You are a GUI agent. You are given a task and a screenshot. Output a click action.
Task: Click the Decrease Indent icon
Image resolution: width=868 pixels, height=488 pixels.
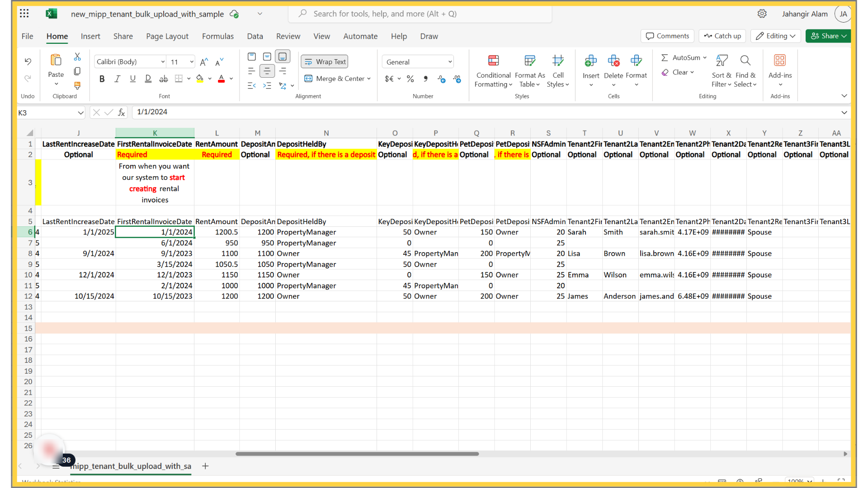click(252, 85)
